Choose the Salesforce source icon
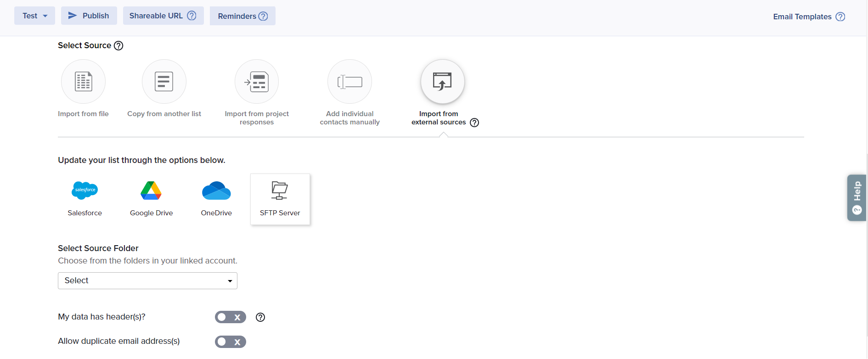868x359 pixels. [x=85, y=191]
